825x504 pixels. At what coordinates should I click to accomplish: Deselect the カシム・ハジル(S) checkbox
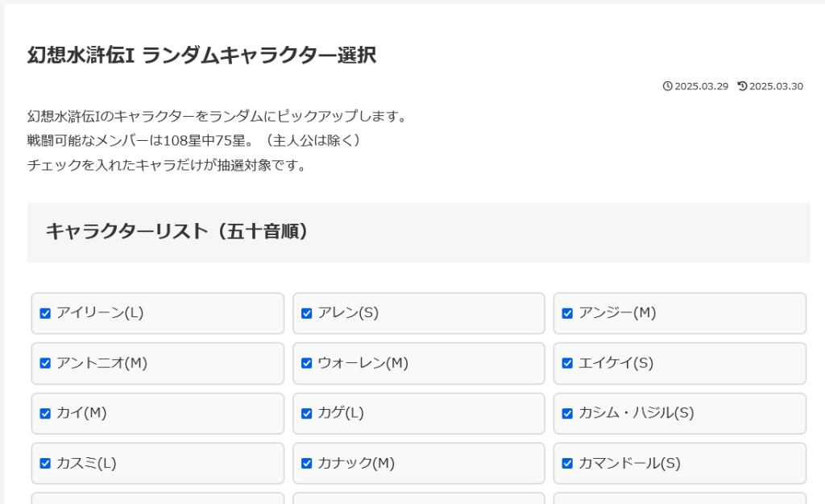[567, 413]
